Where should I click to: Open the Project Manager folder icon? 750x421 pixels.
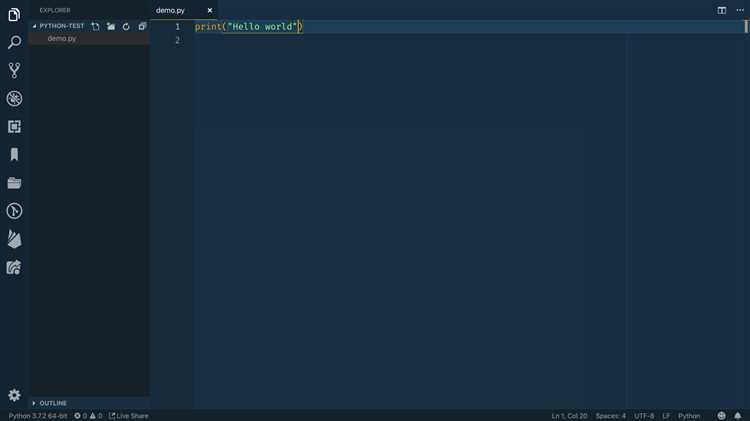14,183
